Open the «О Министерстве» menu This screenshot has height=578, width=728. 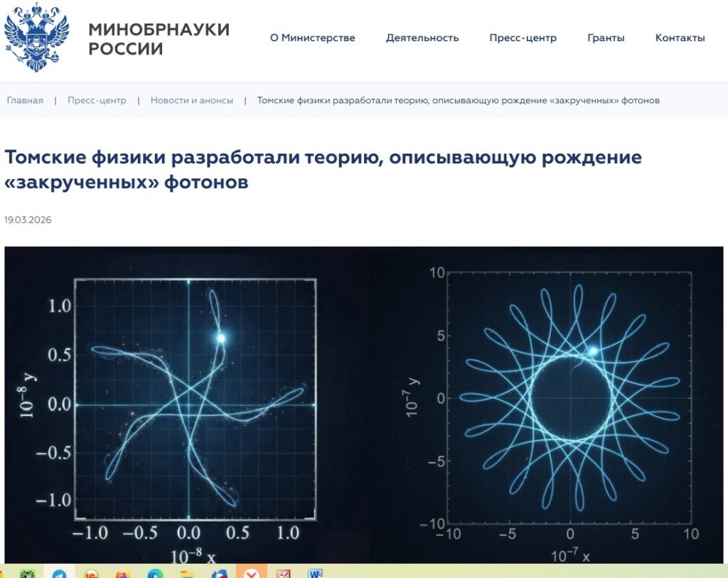312,38
